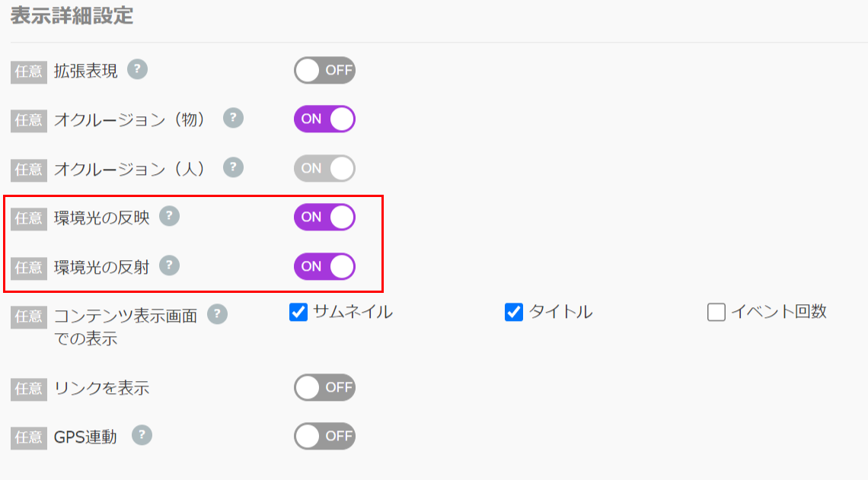The height and width of the screenshot is (480, 868).
Task: Check the イベント回数 checkbox
Action: coord(716,312)
